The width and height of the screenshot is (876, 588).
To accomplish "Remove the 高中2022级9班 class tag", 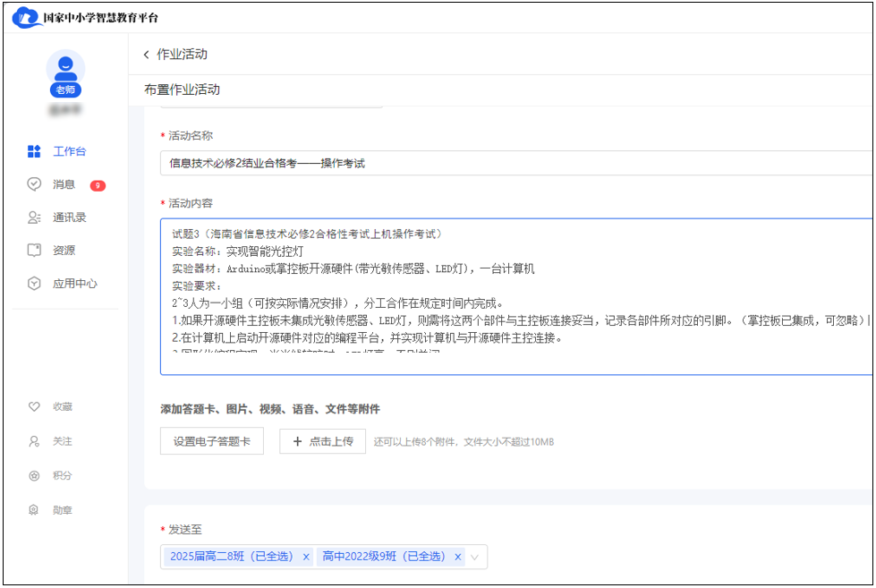I will 457,557.
